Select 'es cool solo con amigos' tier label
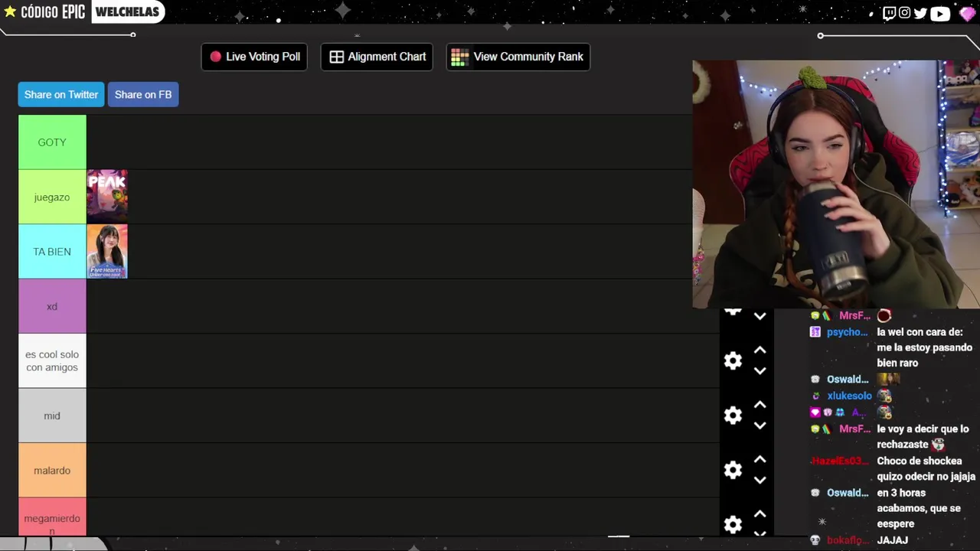Image resolution: width=980 pixels, height=551 pixels. pyautogui.click(x=52, y=361)
